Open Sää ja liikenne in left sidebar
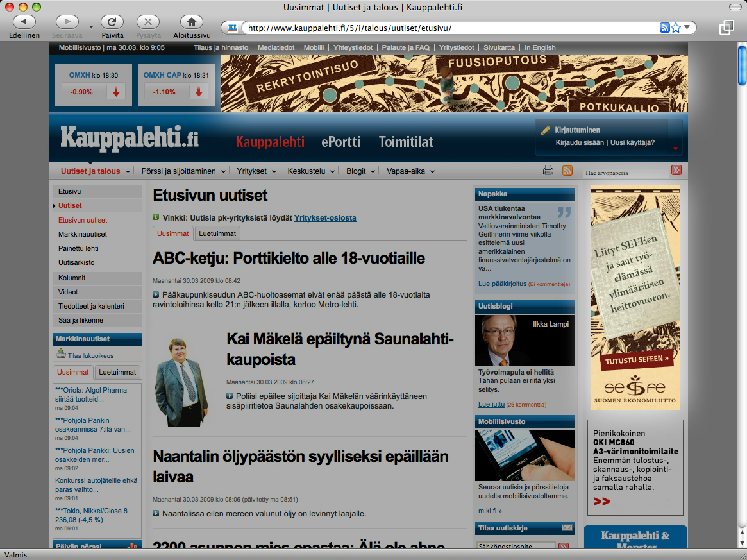The image size is (747, 560). pos(97,320)
